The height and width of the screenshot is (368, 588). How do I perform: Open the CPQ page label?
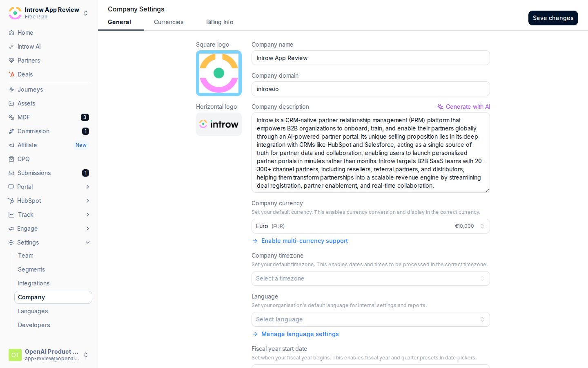click(24, 159)
